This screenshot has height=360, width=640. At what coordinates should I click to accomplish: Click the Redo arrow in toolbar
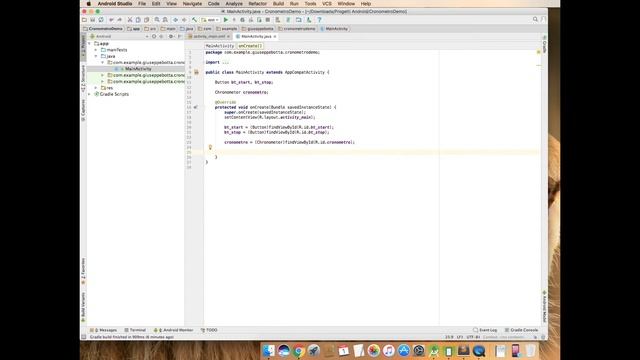119,20
